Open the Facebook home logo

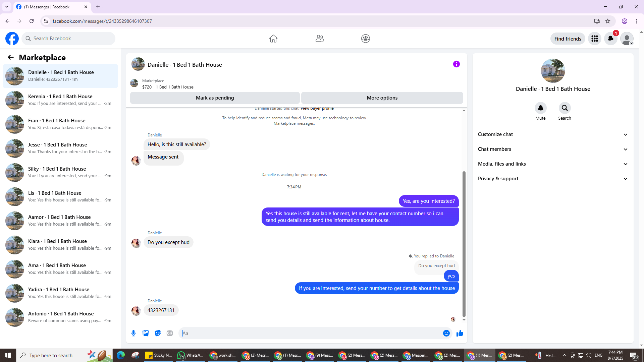(12, 39)
